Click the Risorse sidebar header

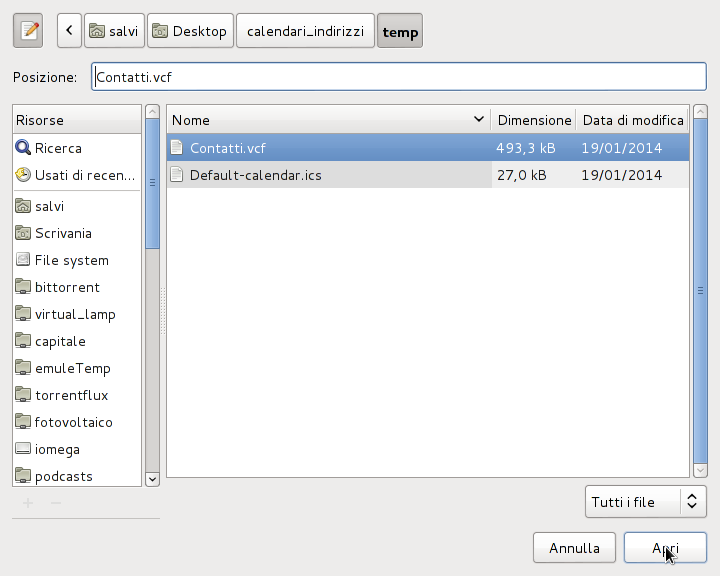tap(77, 120)
